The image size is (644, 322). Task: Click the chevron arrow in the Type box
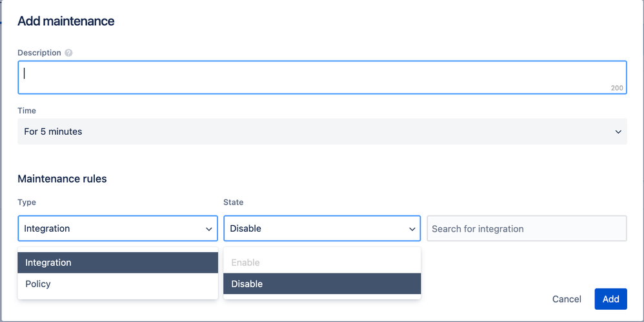click(x=209, y=229)
